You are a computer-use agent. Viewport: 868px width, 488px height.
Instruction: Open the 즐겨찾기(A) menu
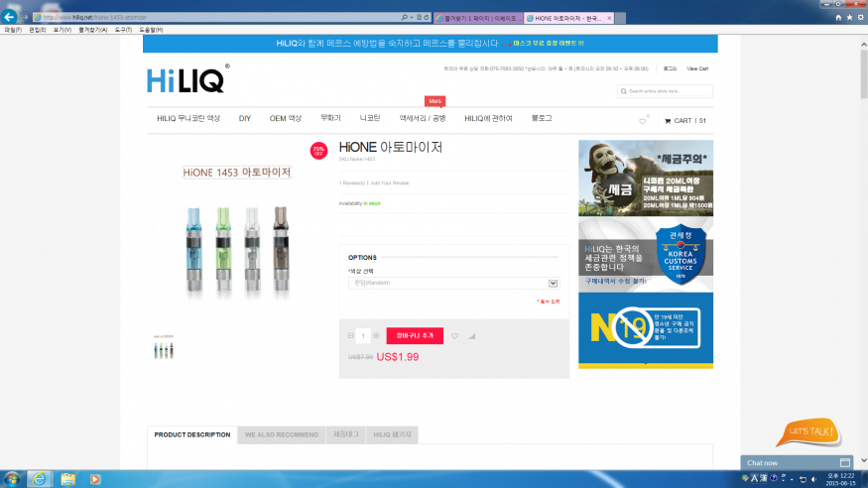pyautogui.click(x=92, y=30)
